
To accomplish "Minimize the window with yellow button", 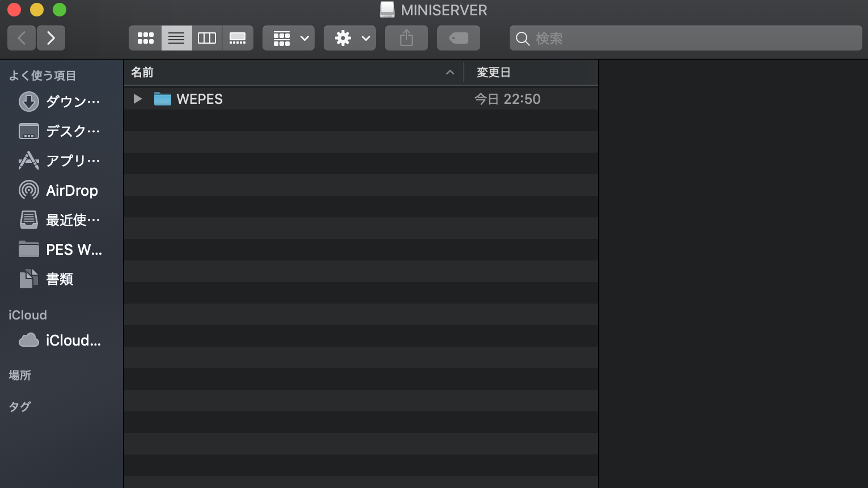I will pos(37,10).
